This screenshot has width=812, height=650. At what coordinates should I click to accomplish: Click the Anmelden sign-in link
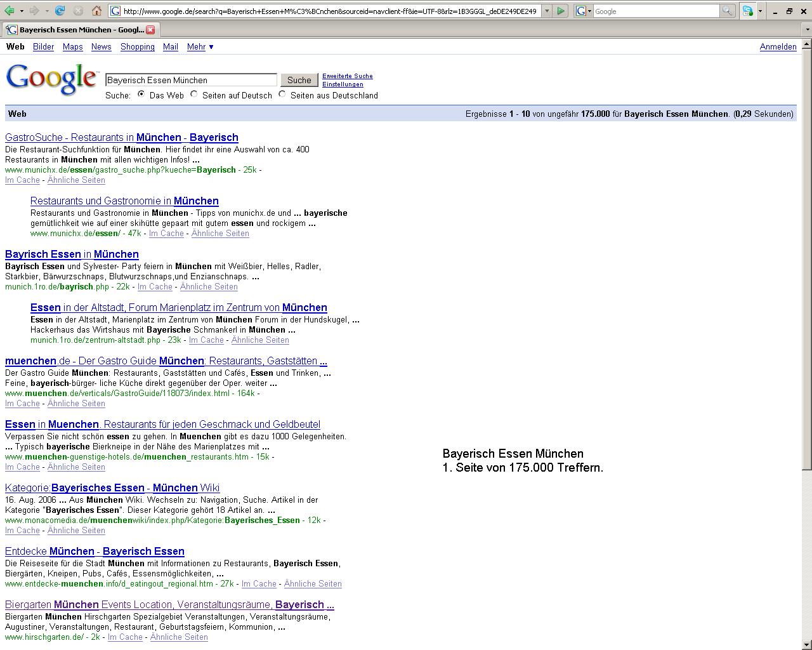tap(778, 47)
